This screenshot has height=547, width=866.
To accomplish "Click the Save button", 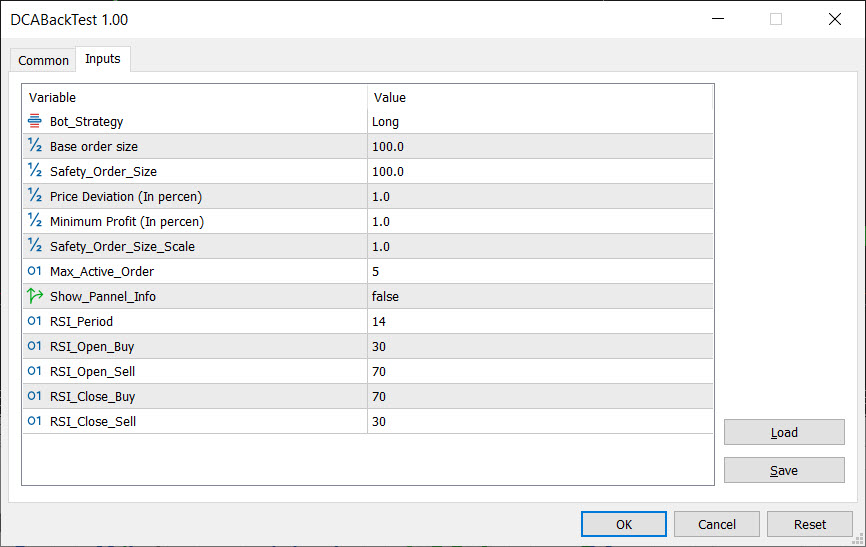I will click(x=784, y=470).
